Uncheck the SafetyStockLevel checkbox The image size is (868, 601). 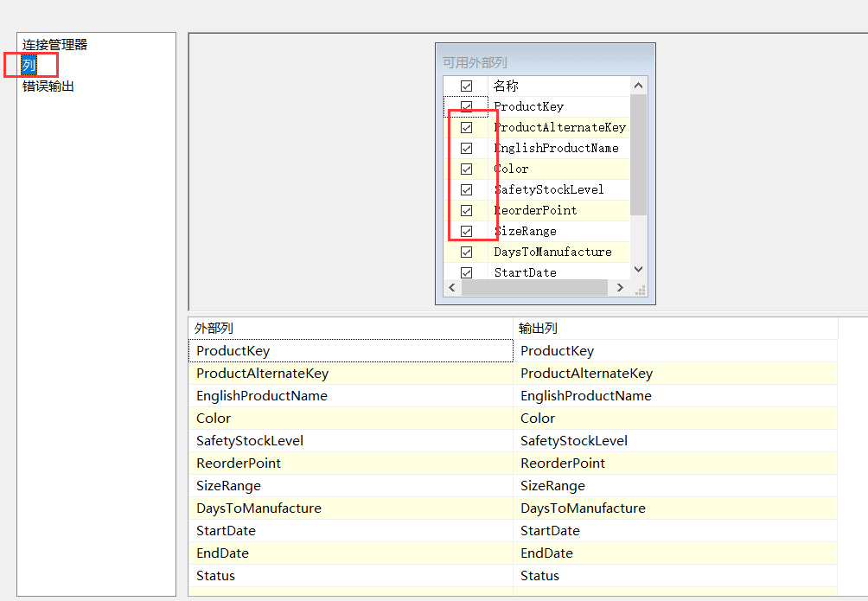[x=467, y=189]
